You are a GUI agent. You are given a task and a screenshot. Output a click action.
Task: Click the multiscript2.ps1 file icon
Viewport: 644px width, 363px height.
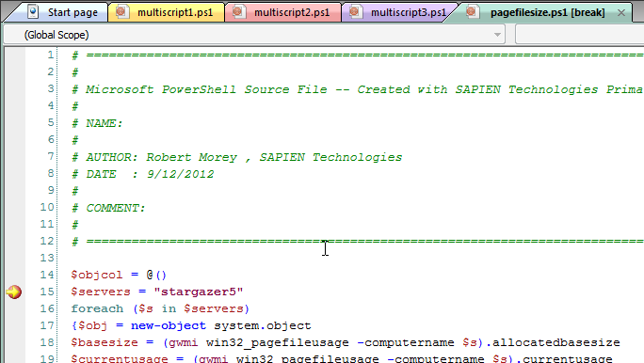[x=238, y=12]
